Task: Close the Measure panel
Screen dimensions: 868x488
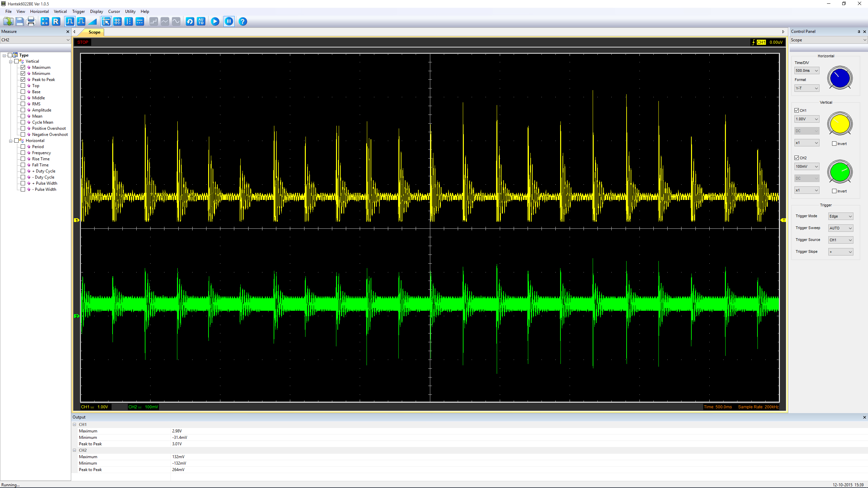Action: pyautogui.click(x=67, y=32)
